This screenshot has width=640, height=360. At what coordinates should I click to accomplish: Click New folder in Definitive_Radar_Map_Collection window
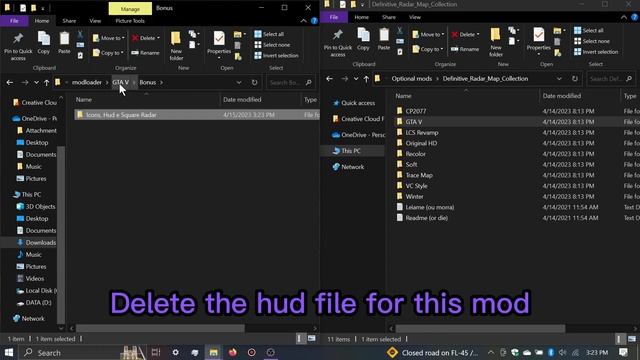tap(496, 42)
